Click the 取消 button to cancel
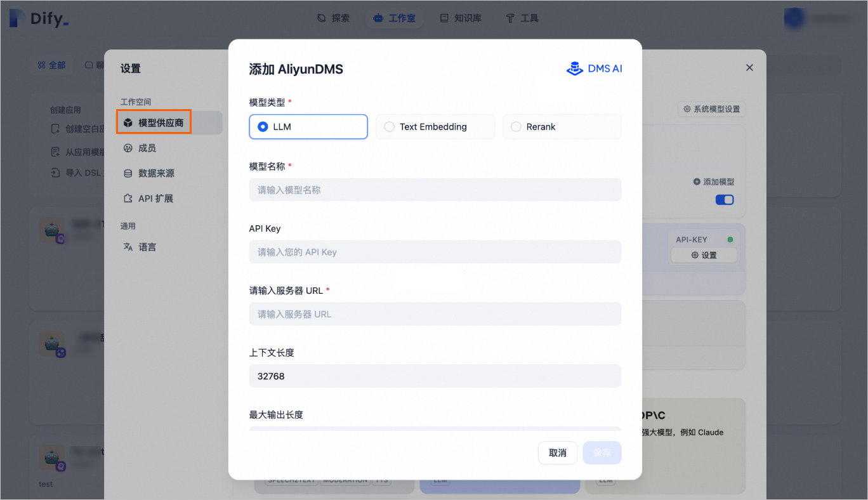Screen dimensions: 868x500 (558, 452)
